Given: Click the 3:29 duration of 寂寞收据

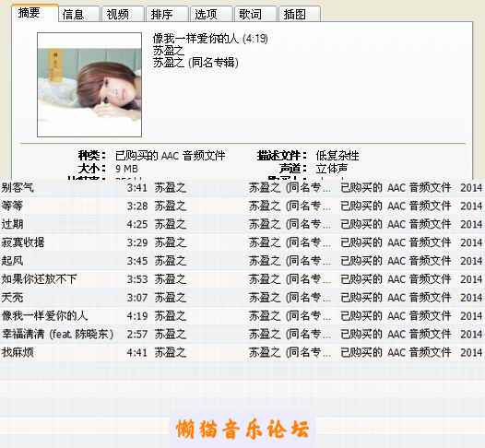Looking at the screenshot, I should [x=137, y=242].
